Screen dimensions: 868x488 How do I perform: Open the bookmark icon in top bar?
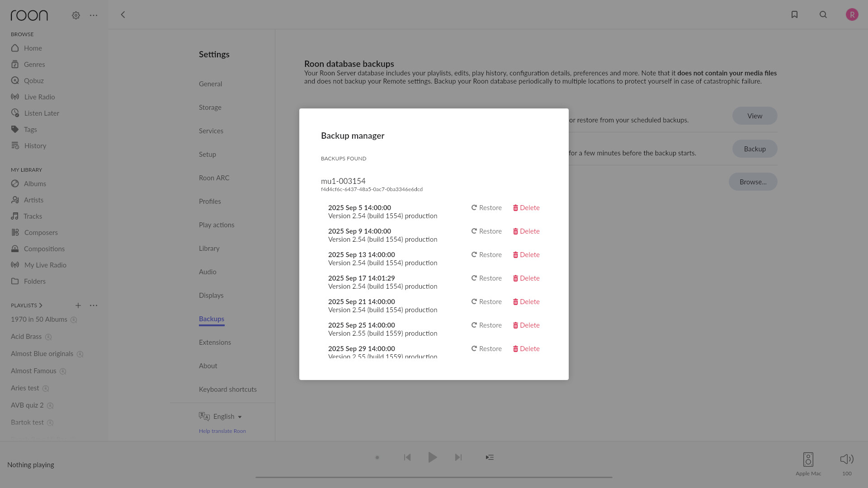pyautogui.click(x=794, y=14)
